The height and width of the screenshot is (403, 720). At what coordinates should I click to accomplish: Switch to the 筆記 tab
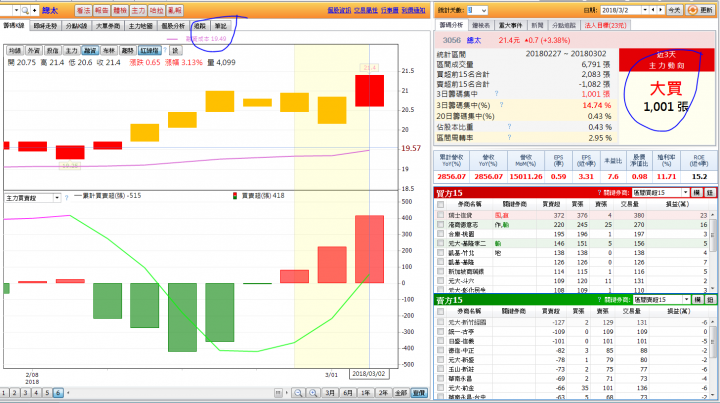(x=221, y=26)
